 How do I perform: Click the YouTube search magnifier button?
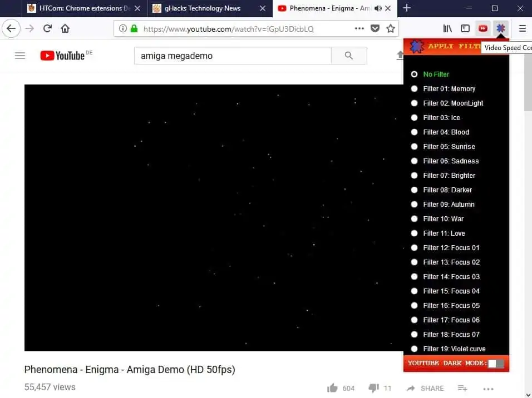pyautogui.click(x=349, y=56)
